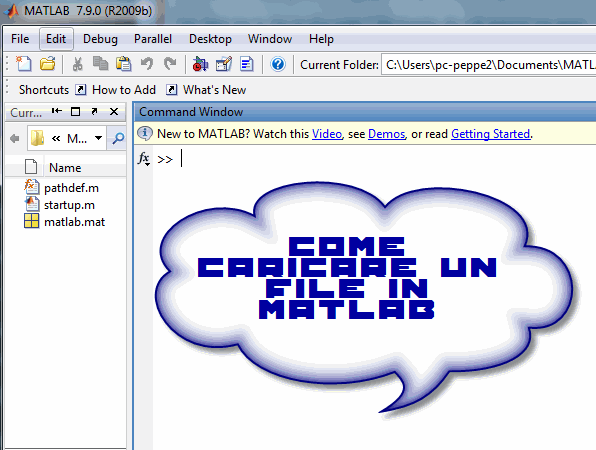Select the startup.m file

[x=69, y=205]
